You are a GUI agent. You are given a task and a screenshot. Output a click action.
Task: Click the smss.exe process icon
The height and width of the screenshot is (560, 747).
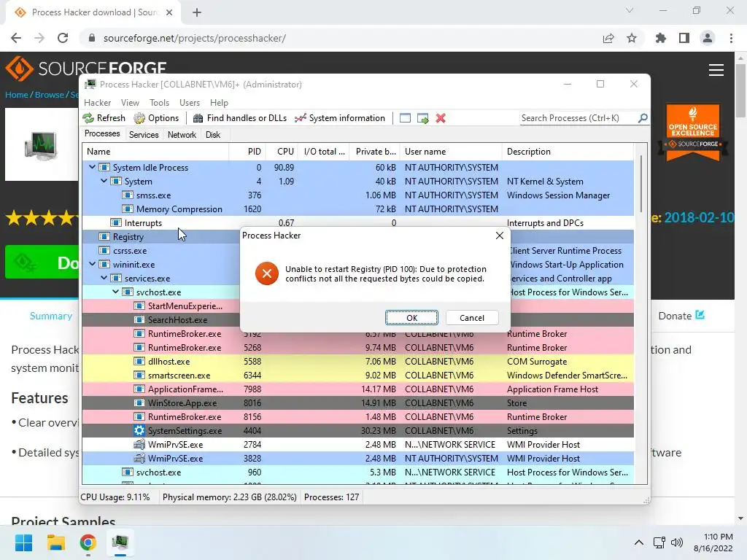pos(127,195)
